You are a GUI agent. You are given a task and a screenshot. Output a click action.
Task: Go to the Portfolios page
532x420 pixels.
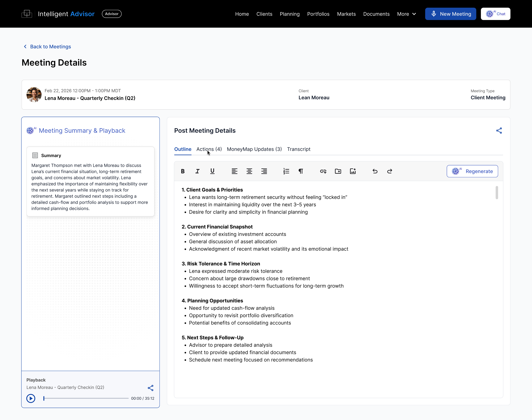318,14
